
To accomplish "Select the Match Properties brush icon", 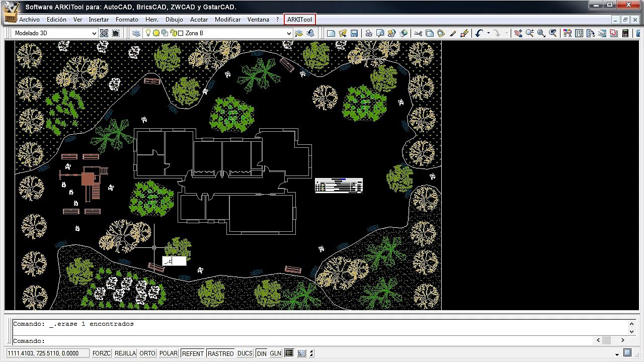I will click(453, 33).
